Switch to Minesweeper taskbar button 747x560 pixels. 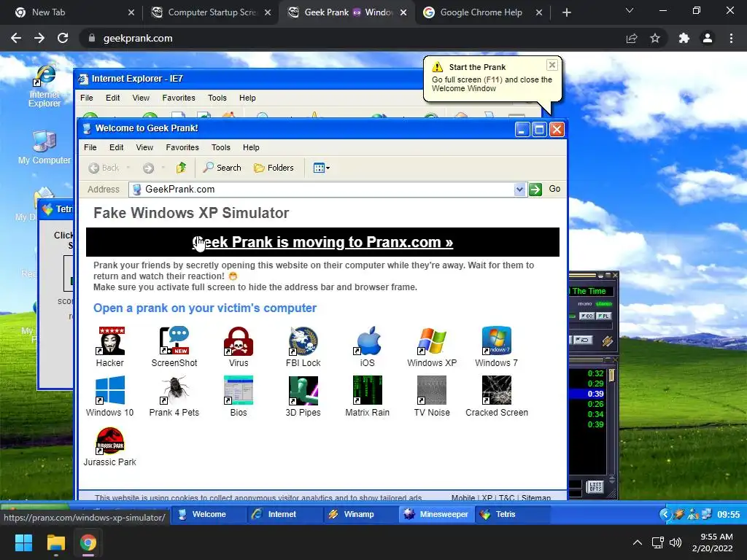436,514
